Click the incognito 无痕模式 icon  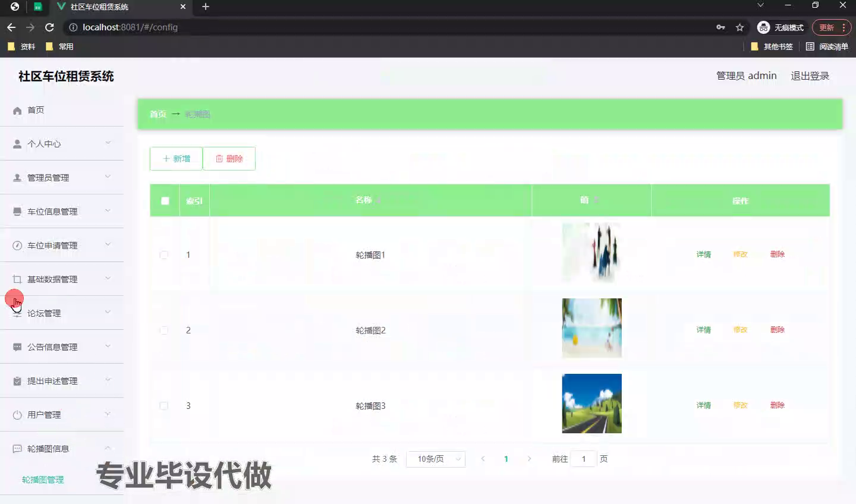763,27
